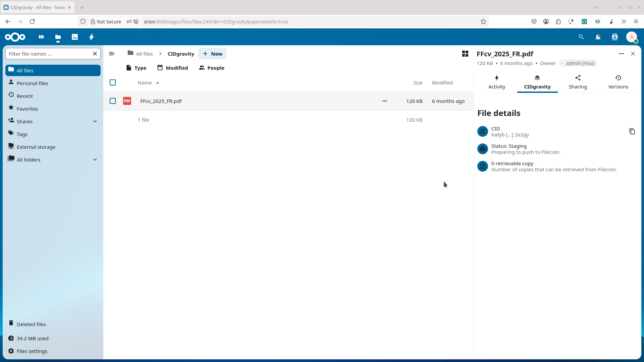The image size is (644, 362).
Task: Open unified search magnifier
Action: click(581, 37)
